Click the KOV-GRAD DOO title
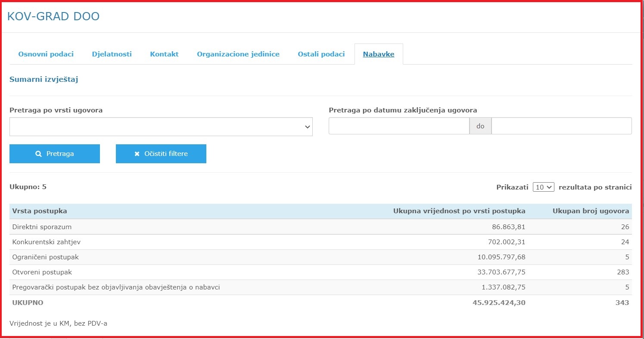This screenshot has height=339, width=644. [x=53, y=17]
